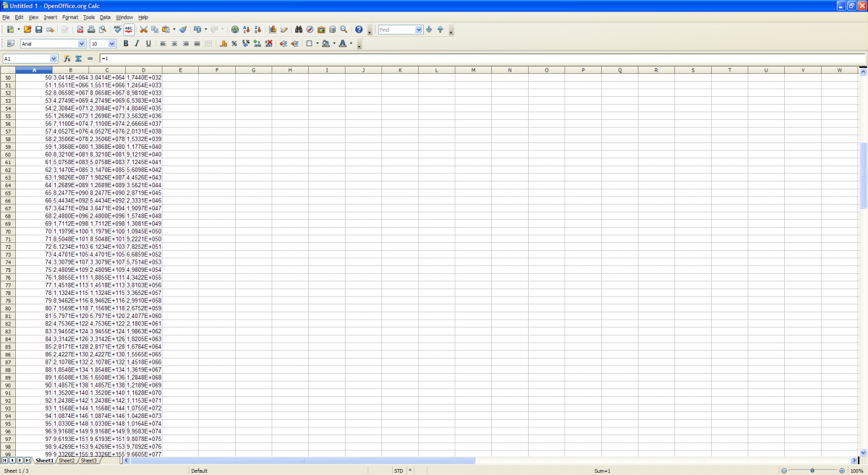This screenshot has height=475, width=868.
Task: Export directly as PDF icon
Action: [x=80, y=30]
